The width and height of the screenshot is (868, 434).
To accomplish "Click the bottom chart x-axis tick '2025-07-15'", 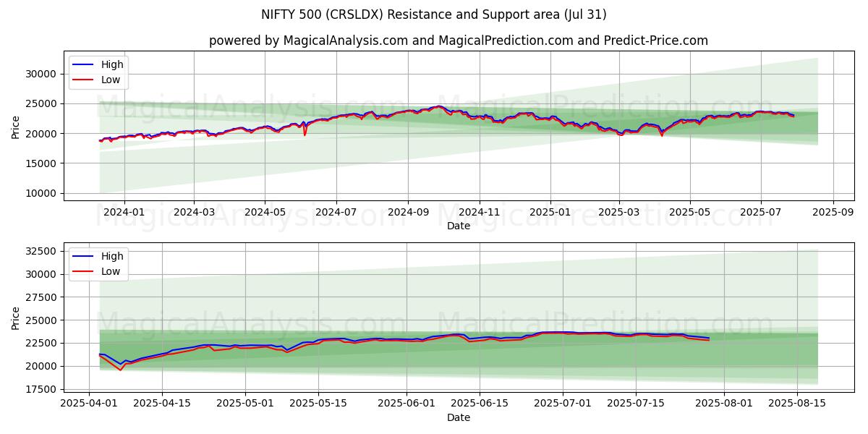I will click(637, 404).
